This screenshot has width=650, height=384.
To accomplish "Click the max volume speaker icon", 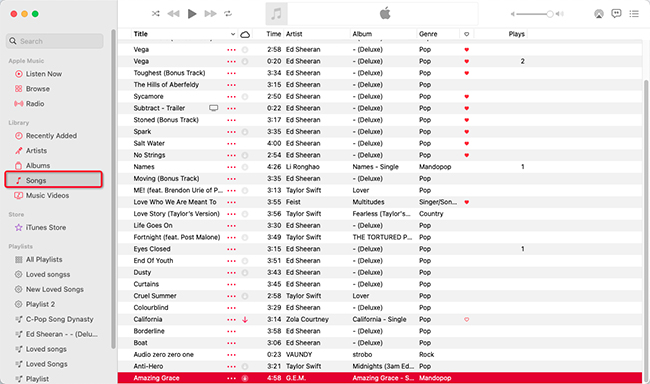I will pos(560,14).
